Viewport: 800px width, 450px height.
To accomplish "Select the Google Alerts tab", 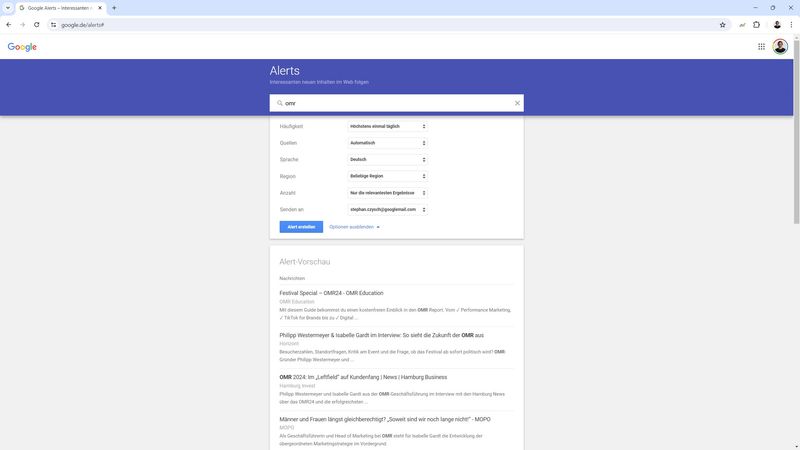I will point(60,8).
